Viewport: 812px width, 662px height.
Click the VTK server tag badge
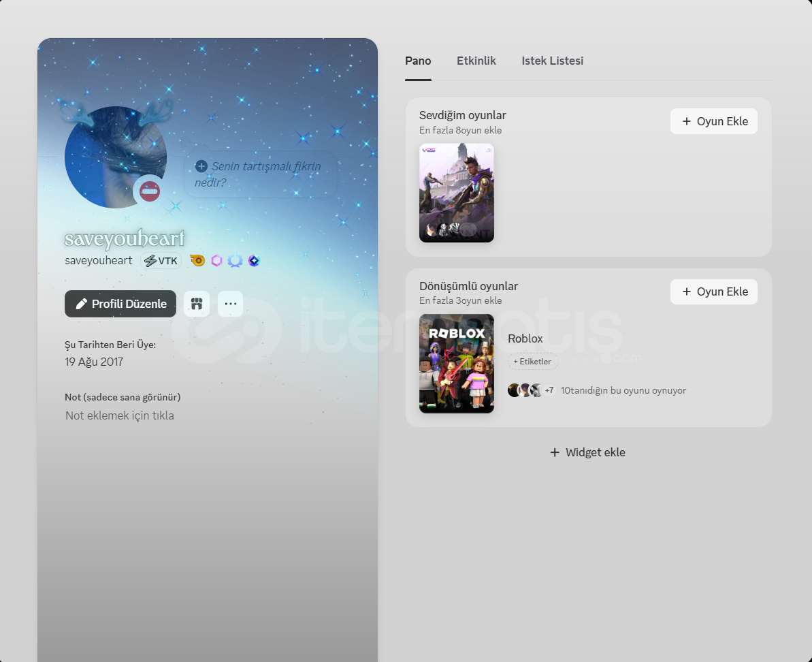[161, 261]
